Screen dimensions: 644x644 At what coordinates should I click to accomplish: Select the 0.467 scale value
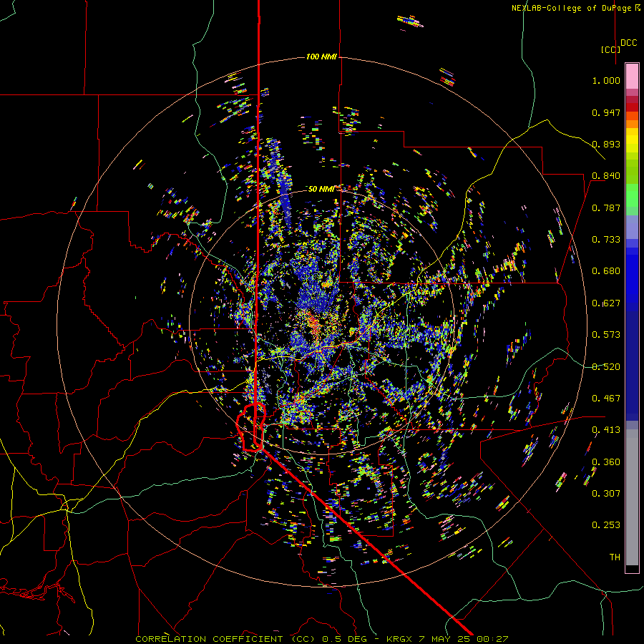pos(606,399)
